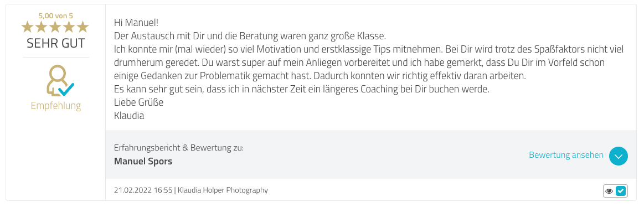Image resolution: width=644 pixels, height=207 pixels.
Task: Click the person-with-checkmark recommendation icon
Action: [x=60, y=81]
